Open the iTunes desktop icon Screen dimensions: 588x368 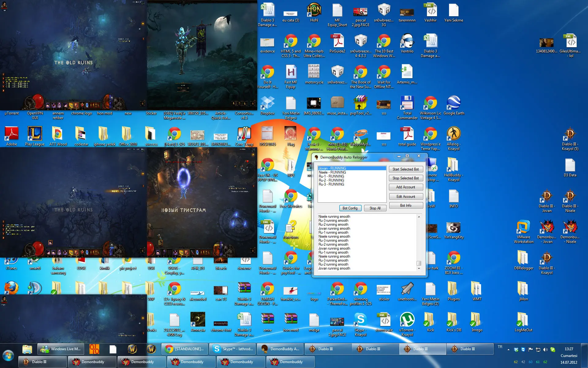tap(12, 264)
